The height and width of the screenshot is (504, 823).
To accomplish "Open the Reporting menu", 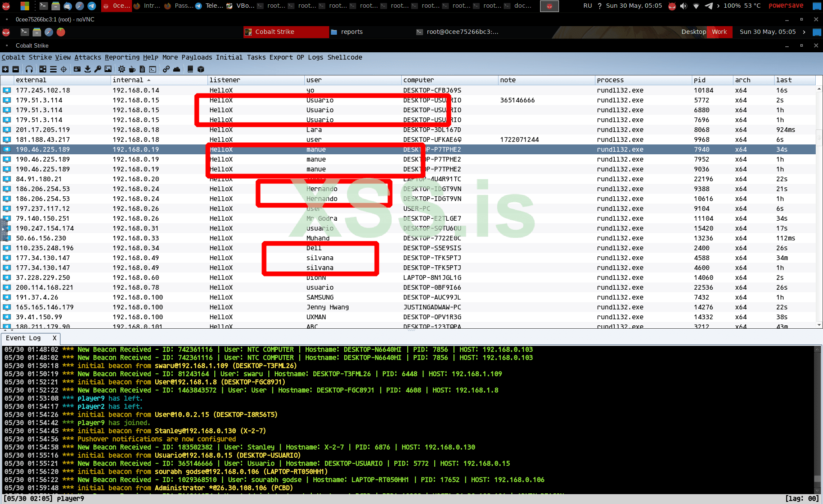I will click(x=122, y=57).
